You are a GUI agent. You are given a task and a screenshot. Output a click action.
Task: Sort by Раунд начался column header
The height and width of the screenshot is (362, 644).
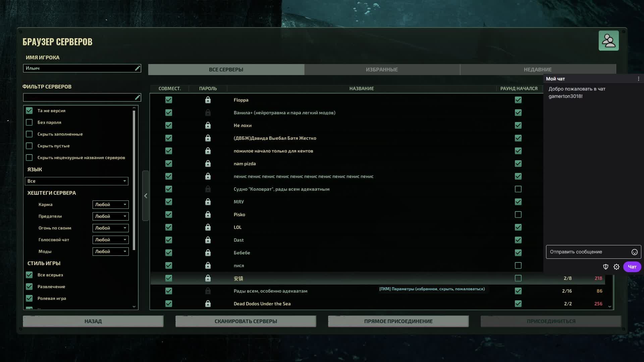click(519, 88)
